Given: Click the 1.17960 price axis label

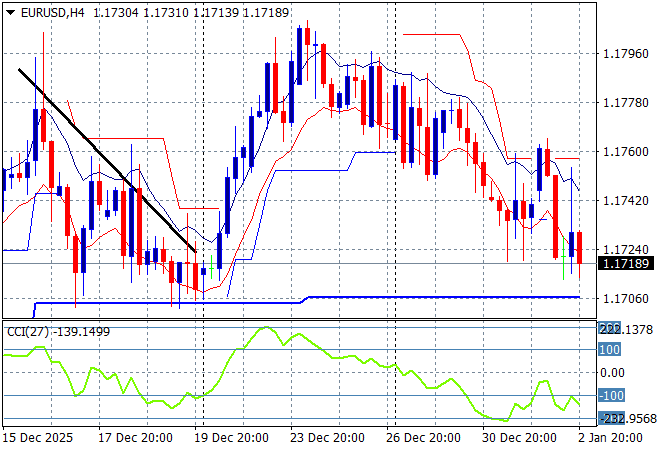Looking at the screenshot, I should [x=626, y=55].
